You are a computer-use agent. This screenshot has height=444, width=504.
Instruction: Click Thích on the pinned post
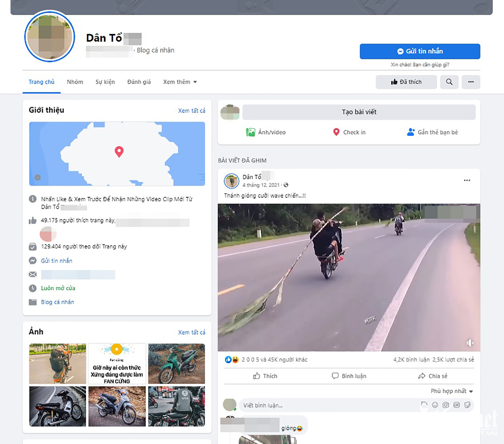point(265,376)
